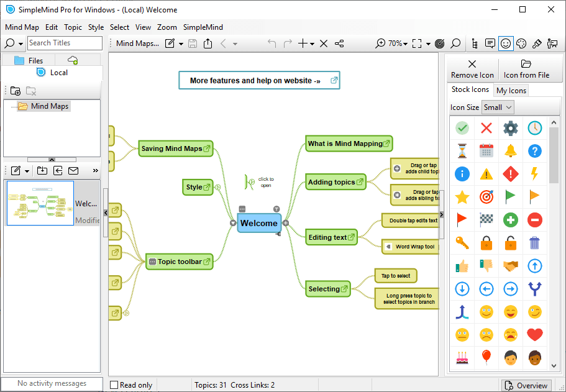This screenshot has width=566, height=392.
Task: Open the fit-to-screen dropdown arrow
Action: [428, 44]
